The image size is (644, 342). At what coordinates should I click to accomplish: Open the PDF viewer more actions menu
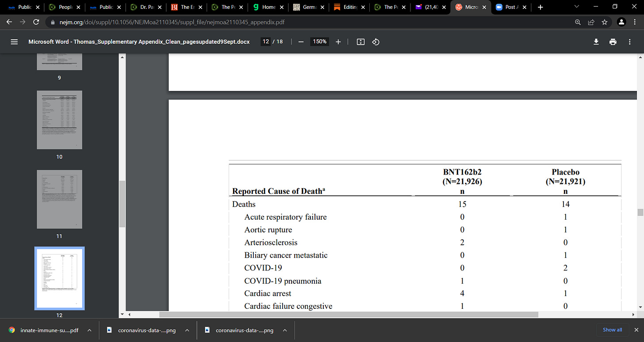click(630, 42)
